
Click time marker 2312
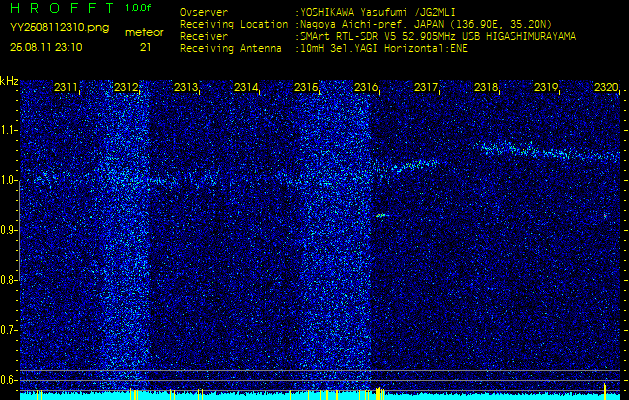tap(126, 87)
